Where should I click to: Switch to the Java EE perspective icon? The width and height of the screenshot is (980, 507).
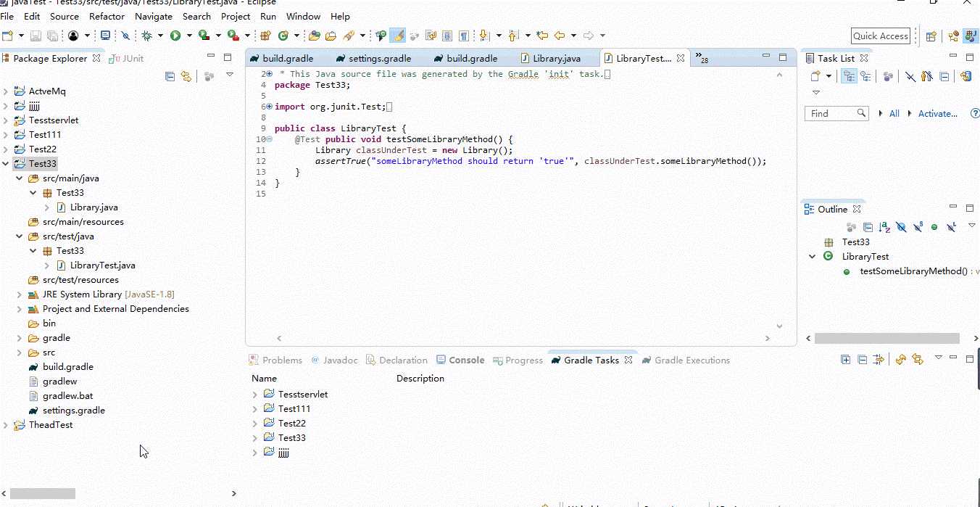(x=954, y=36)
